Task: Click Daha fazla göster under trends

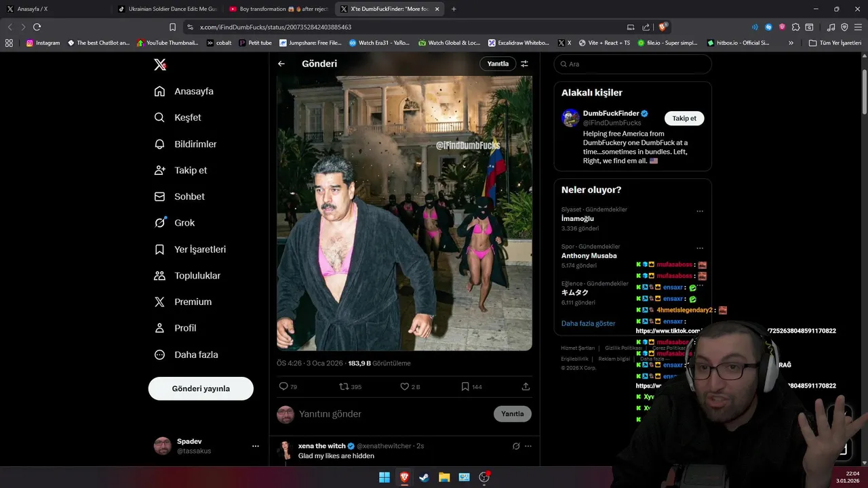Action: point(589,323)
